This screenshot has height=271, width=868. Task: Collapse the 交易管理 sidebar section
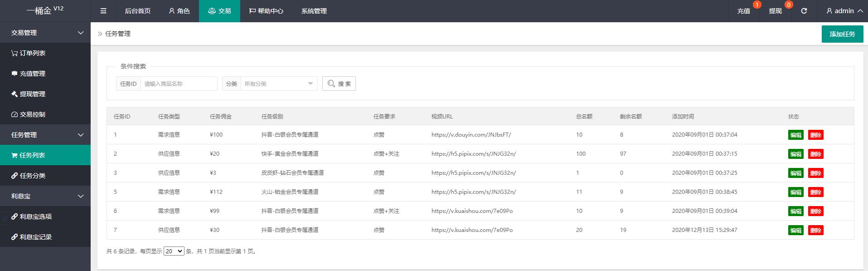pyautogui.click(x=45, y=33)
